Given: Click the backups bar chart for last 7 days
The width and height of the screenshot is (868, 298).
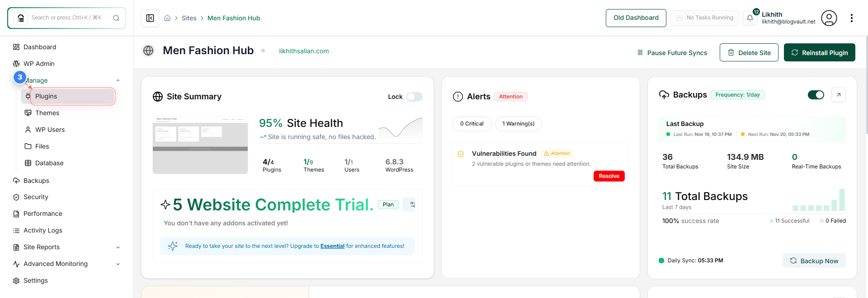Looking at the screenshot, I should point(818,200).
